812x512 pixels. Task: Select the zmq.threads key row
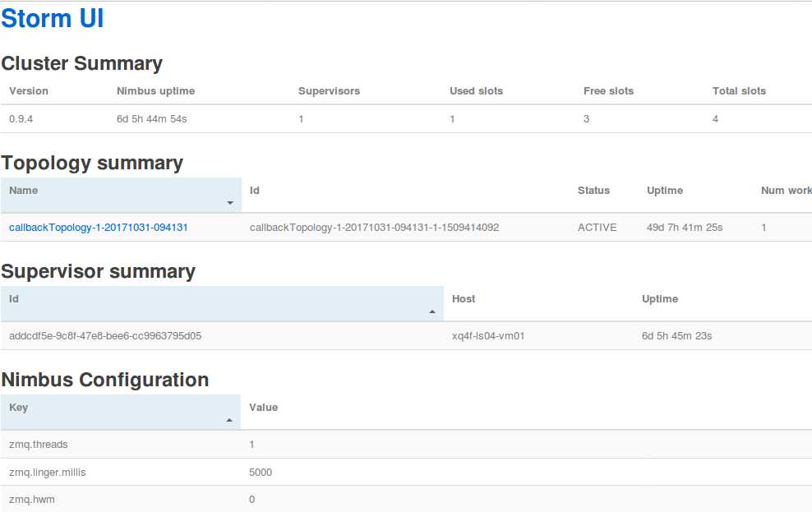pos(39,445)
